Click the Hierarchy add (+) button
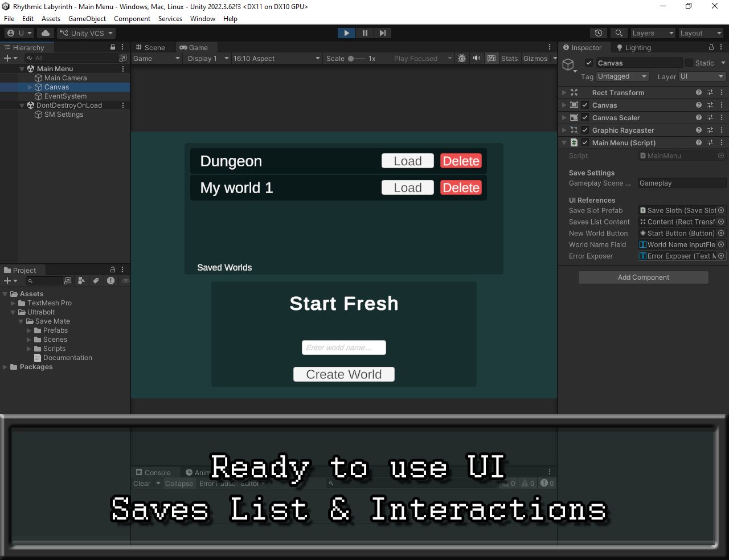This screenshot has width=729, height=560. [x=10, y=58]
